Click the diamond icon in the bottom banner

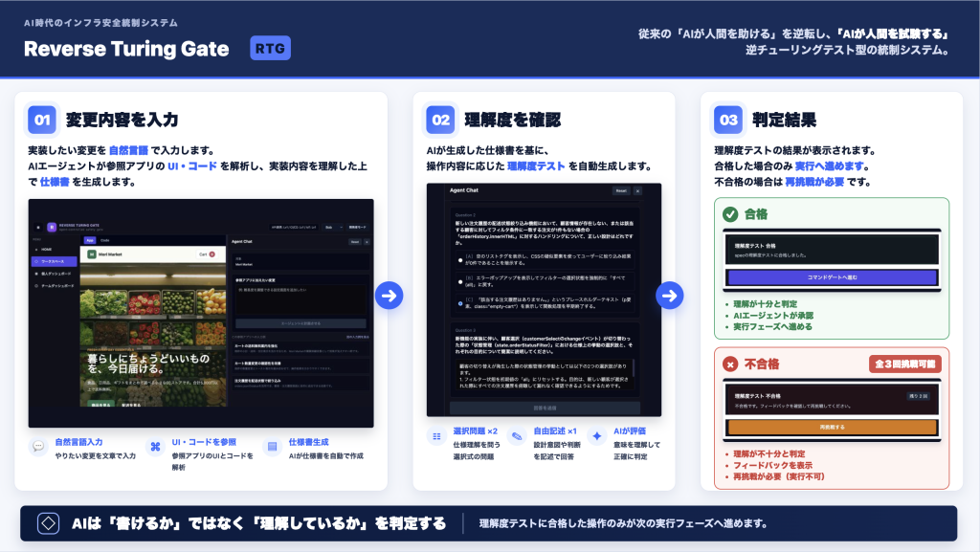(x=48, y=523)
